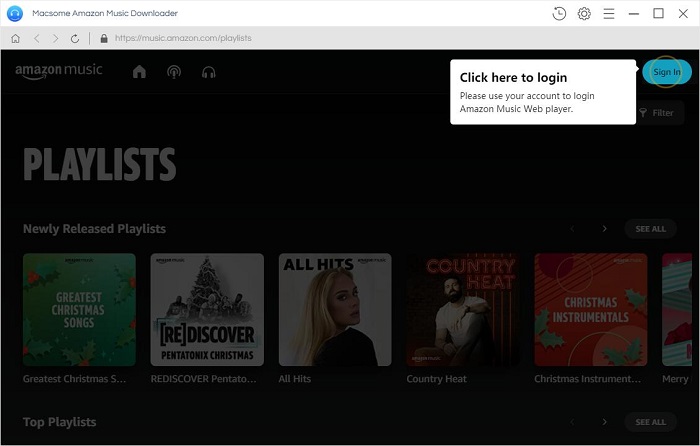This screenshot has width=700, height=446.
Task: Click the amazon music logo
Action: coord(59,71)
